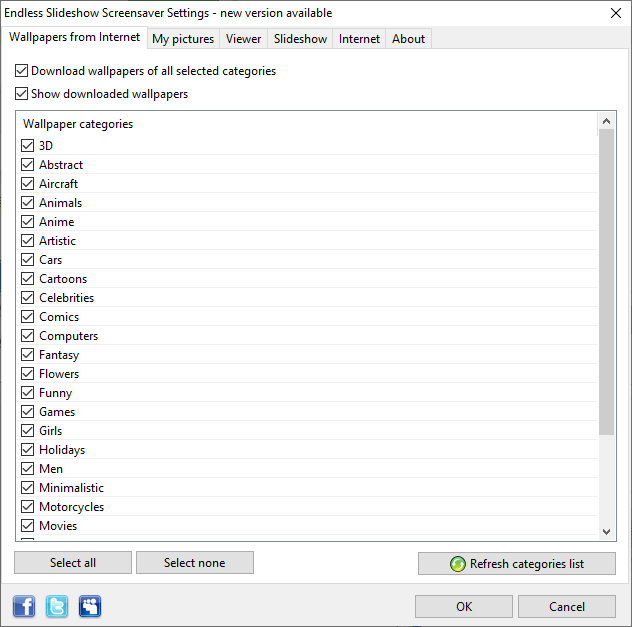Image resolution: width=632 pixels, height=627 pixels.
Task: Uncheck Download wallpapers of all selected categories
Action: click(x=21, y=71)
